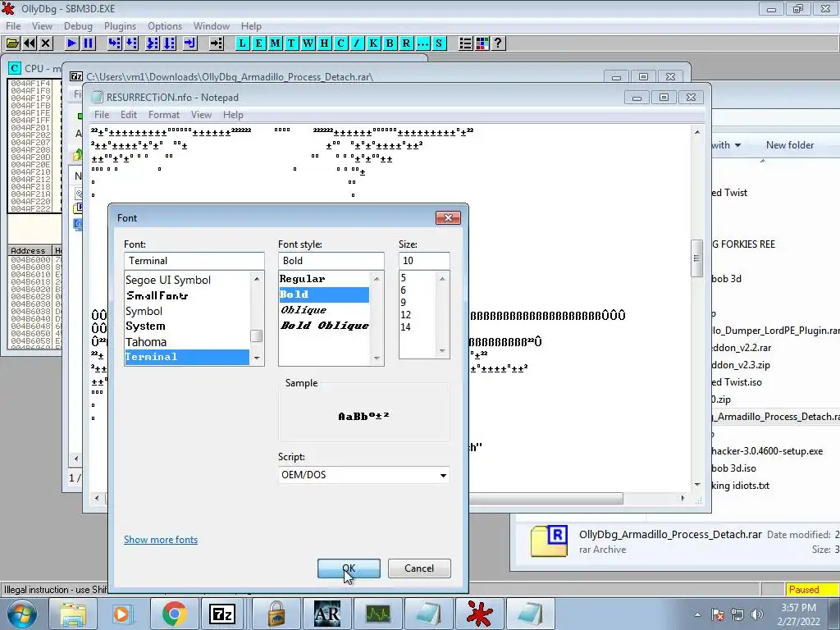Open Chrome from taskbar
The width and height of the screenshot is (840, 630).
pyautogui.click(x=174, y=614)
